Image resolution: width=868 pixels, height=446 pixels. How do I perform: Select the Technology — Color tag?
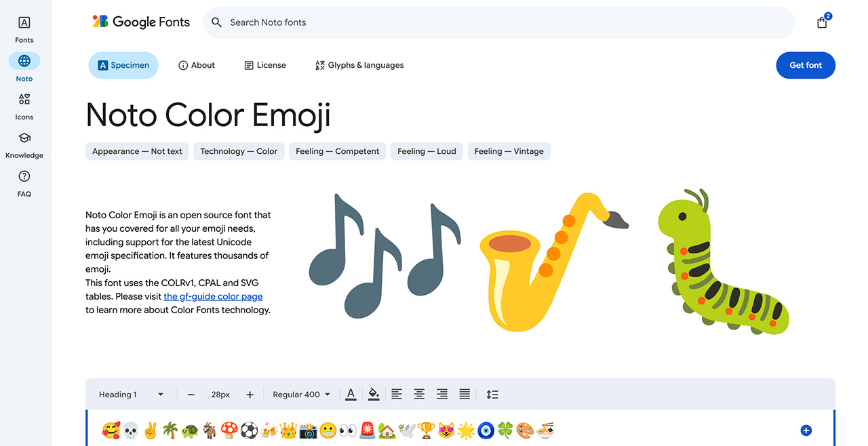click(239, 151)
